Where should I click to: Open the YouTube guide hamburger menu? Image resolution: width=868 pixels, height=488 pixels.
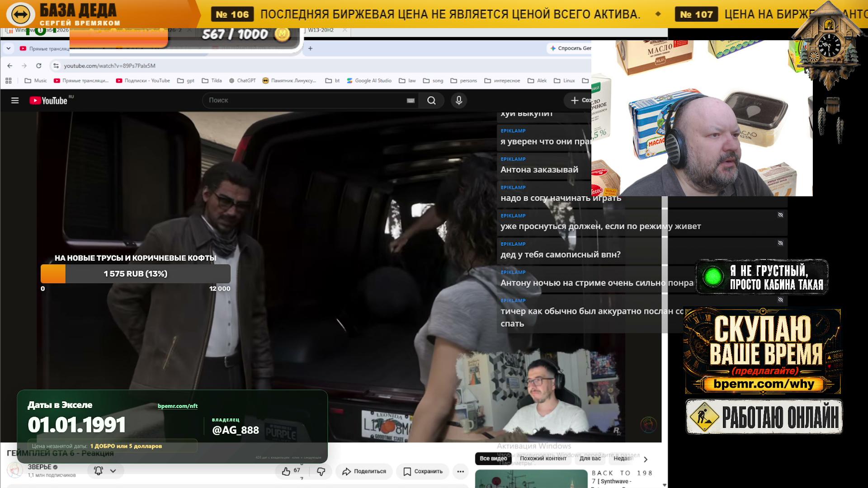(15, 100)
